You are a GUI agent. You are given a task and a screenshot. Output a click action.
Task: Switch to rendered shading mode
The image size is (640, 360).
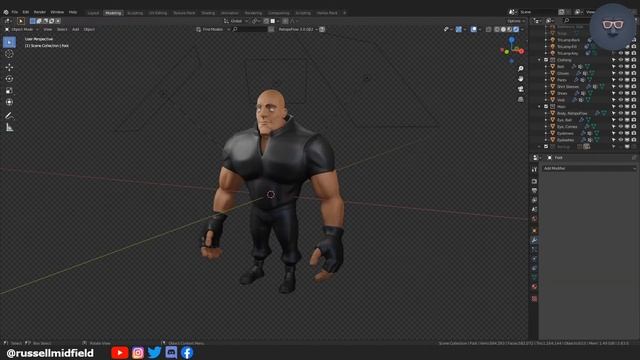pyautogui.click(x=516, y=29)
